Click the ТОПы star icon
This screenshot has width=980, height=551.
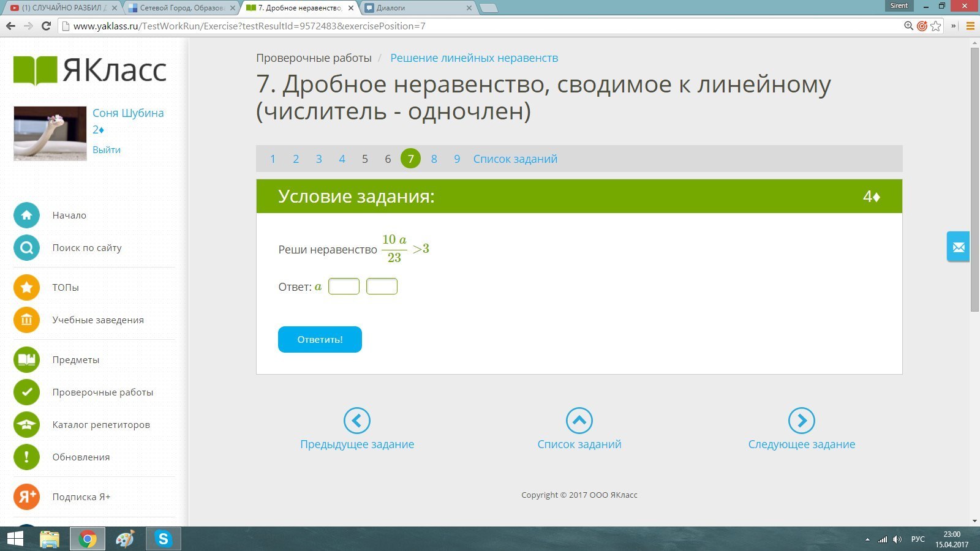26,287
